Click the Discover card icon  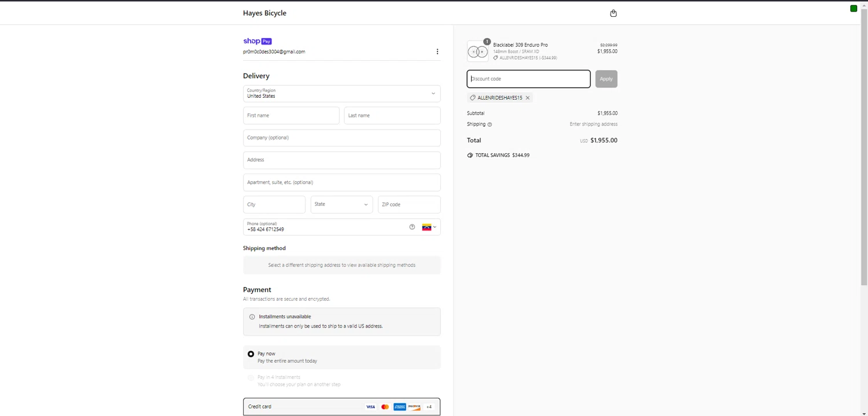coord(414,407)
